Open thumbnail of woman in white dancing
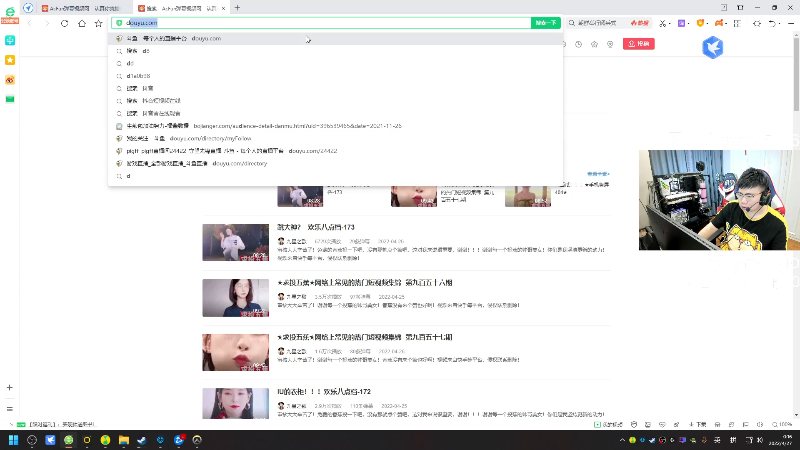The height and width of the screenshot is (450, 800). (235, 242)
